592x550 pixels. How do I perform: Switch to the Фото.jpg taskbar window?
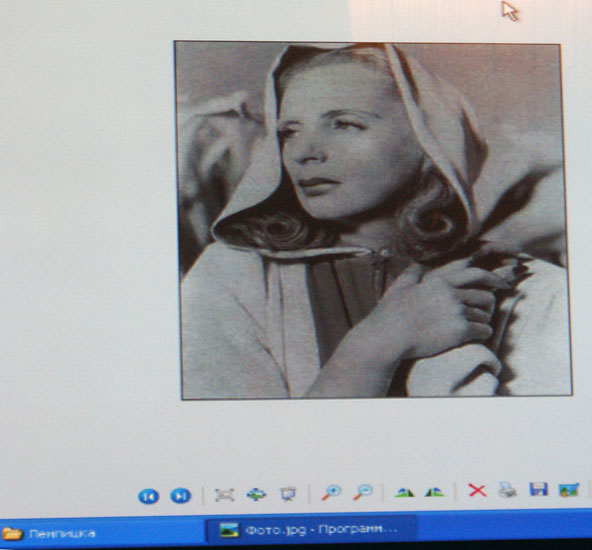pos(311,530)
